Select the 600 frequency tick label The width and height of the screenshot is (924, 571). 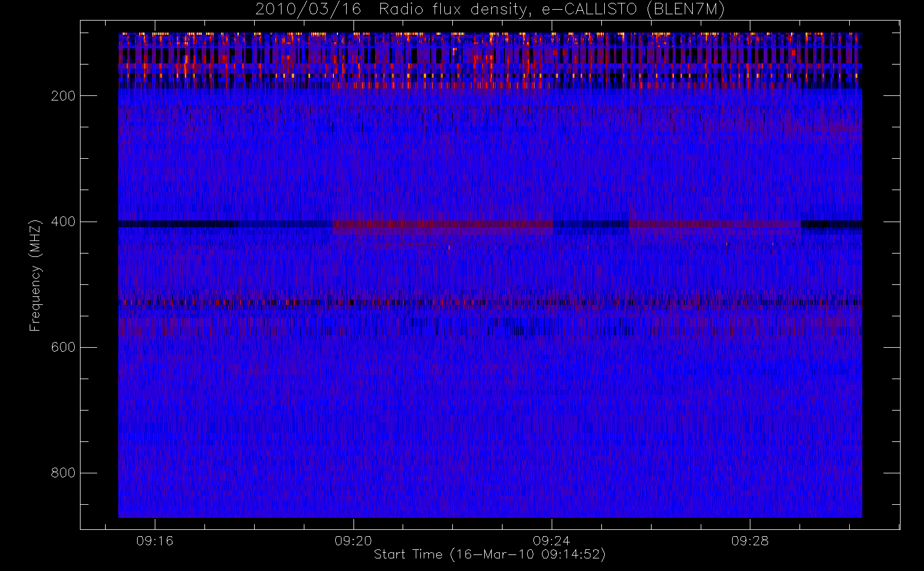[63, 347]
